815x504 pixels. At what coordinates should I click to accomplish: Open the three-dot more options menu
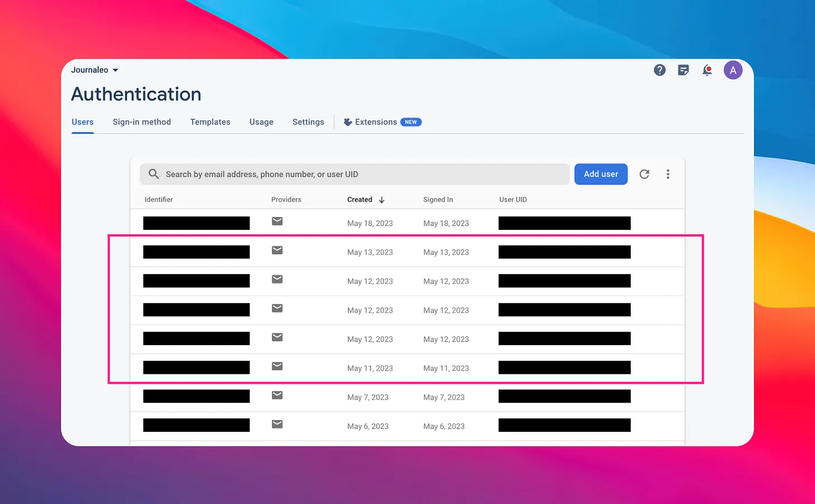coord(668,174)
